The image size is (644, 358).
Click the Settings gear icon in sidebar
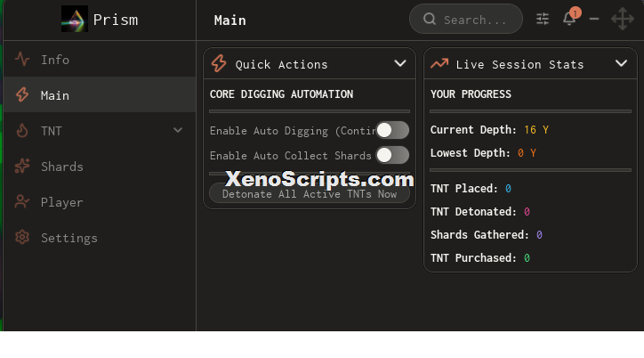[22, 237]
